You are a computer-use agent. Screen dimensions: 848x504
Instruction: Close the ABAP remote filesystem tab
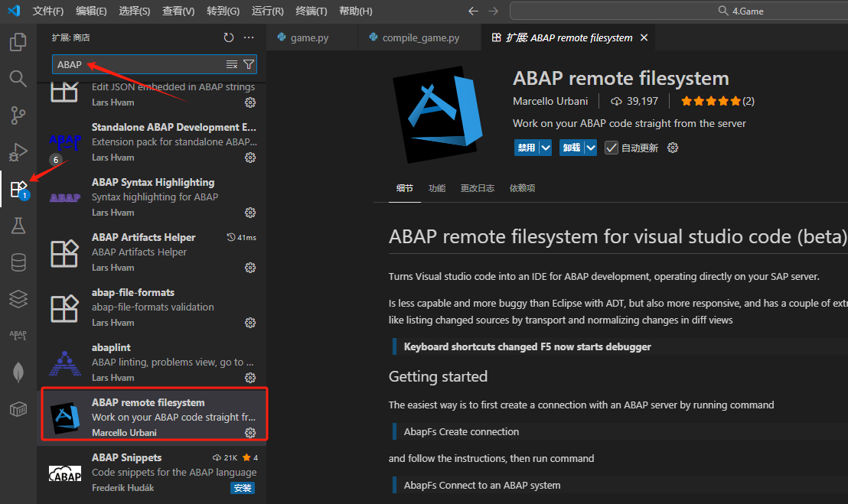click(x=644, y=37)
